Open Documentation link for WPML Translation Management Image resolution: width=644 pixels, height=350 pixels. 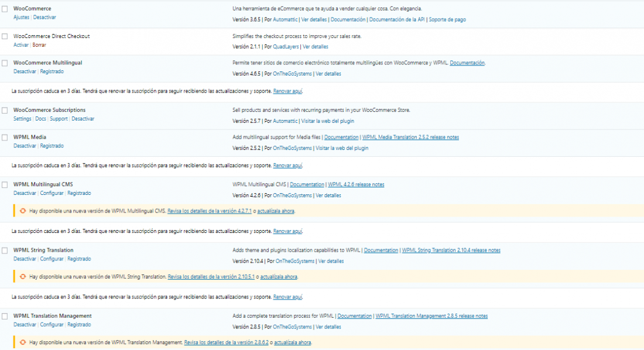click(354, 316)
